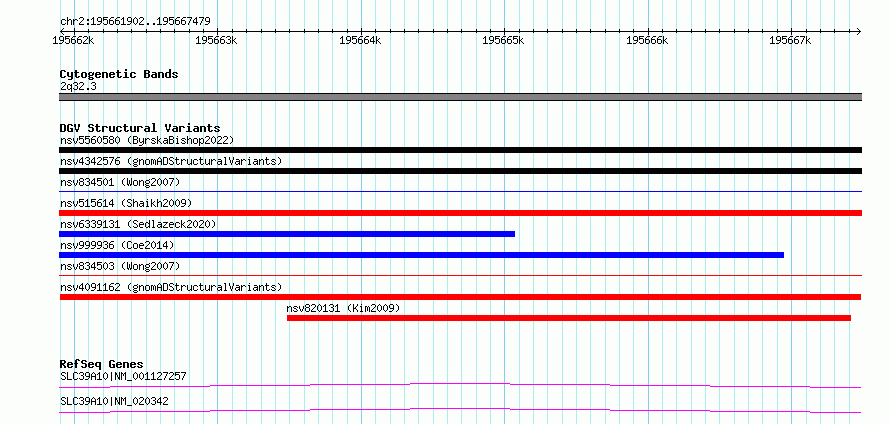Click the 195665k ruler tick label
This screenshot has width=890, height=424.
point(503,40)
